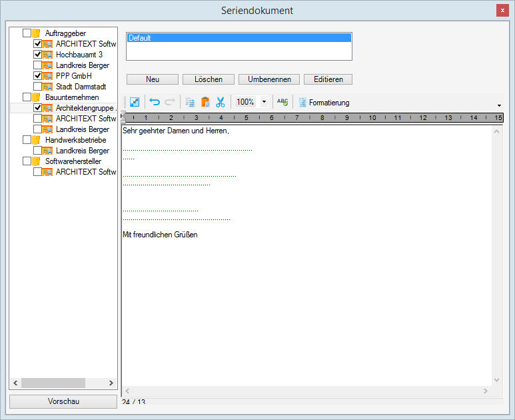The height and width of the screenshot is (420, 515).
Task: Click the Editieren button
Action: [328, 79]
